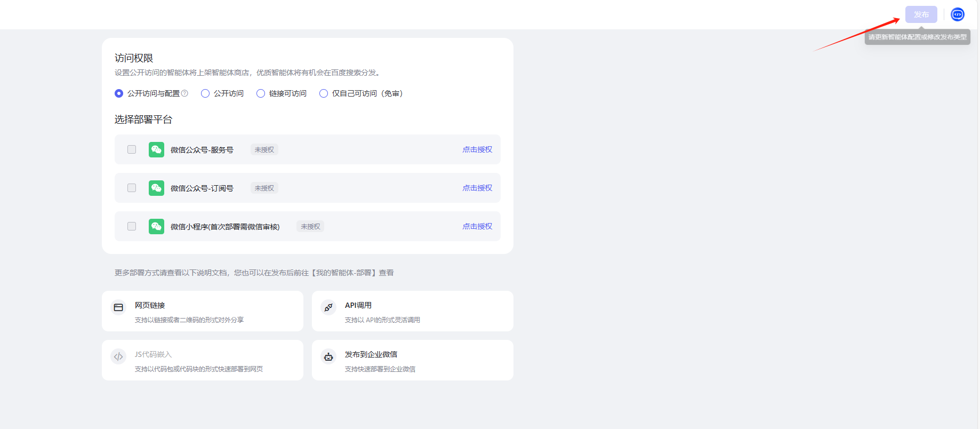This screenshot has width=980, height=429.
Task: Click 点击授权 for 微信公众号-订阅号
Action: pyautogui.click(x=477, y=188)
